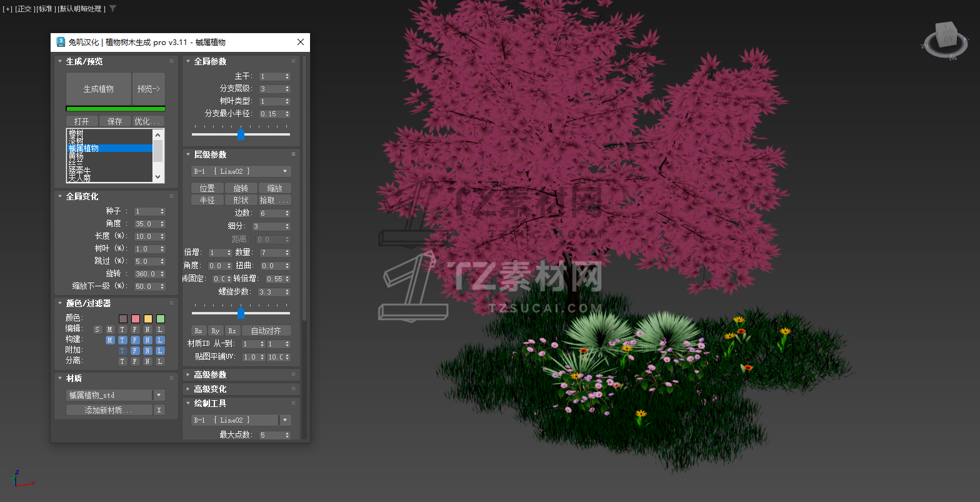
Task: Click the 预览-> button
Action: (149, 89)
